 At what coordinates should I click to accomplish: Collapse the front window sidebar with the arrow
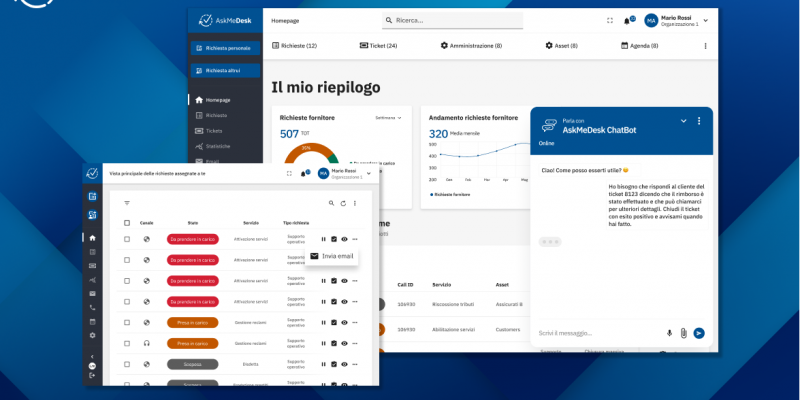(92, 357)
